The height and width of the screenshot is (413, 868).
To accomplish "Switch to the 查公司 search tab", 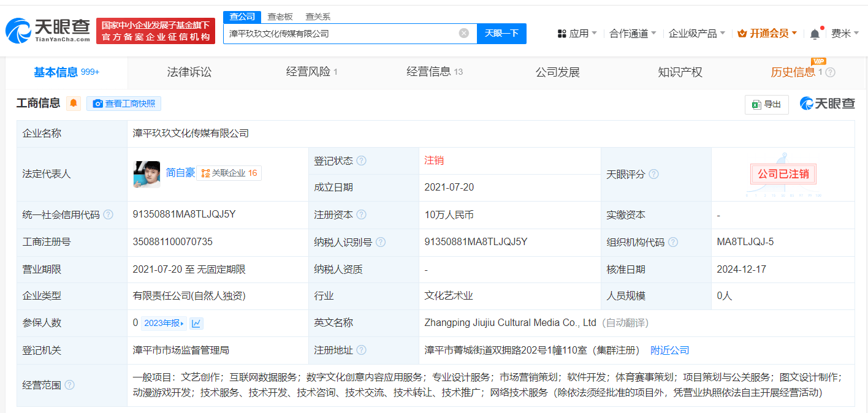I will click(242, 17).
